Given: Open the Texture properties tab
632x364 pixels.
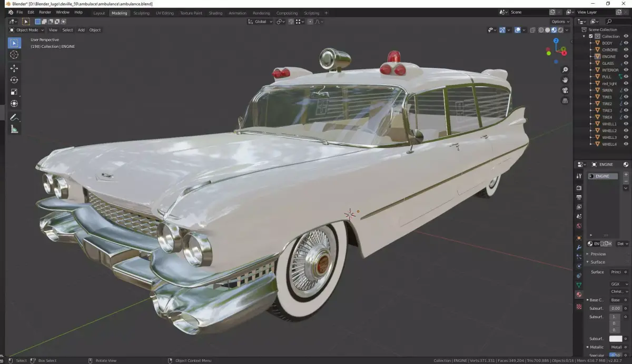Looking at the screenshot, I should [579, 306].
